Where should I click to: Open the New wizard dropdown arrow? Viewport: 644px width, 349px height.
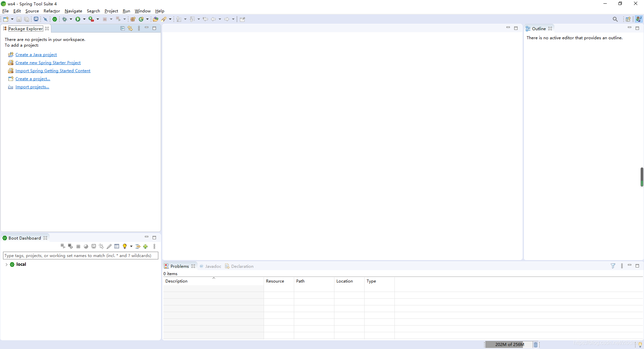pyautogui.click(x=12, y=19)
